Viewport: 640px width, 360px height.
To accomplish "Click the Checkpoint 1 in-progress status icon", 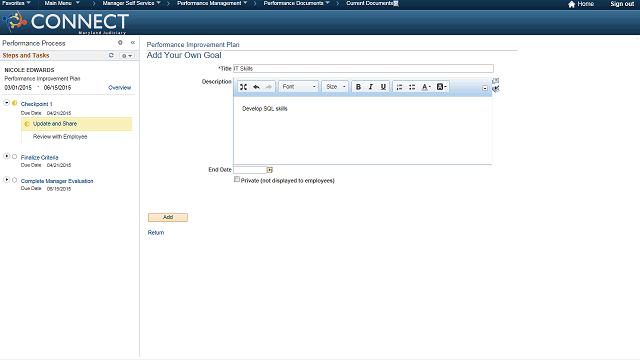I will coord(15,103).
